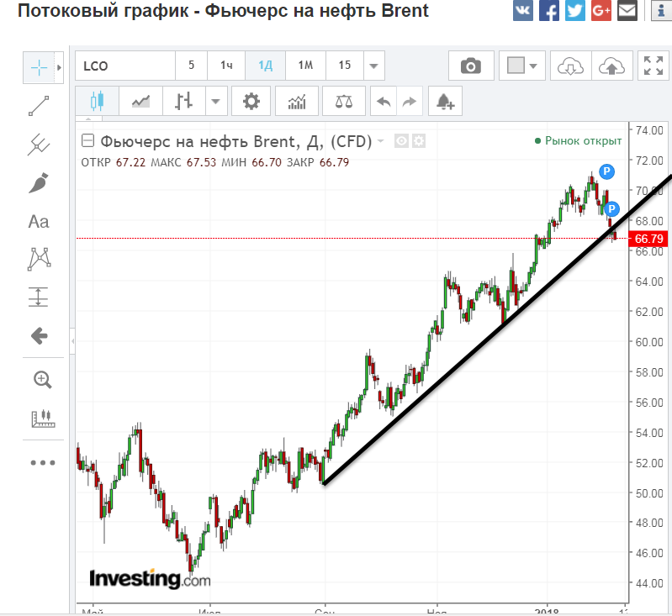The image size is (672, 616).
Task: Share the page on Facebook
Action: [x=548, y=11]
